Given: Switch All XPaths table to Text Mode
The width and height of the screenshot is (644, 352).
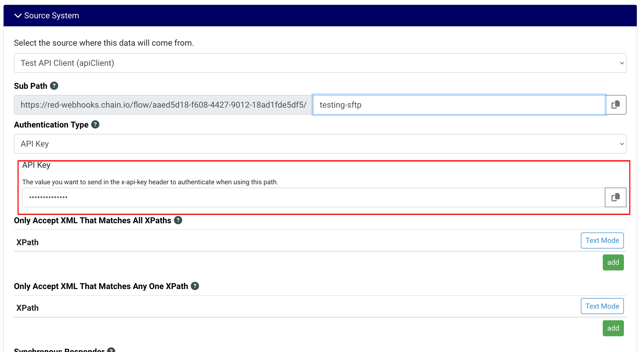Looking at the screenshot, I should click(x=602, y=241).
